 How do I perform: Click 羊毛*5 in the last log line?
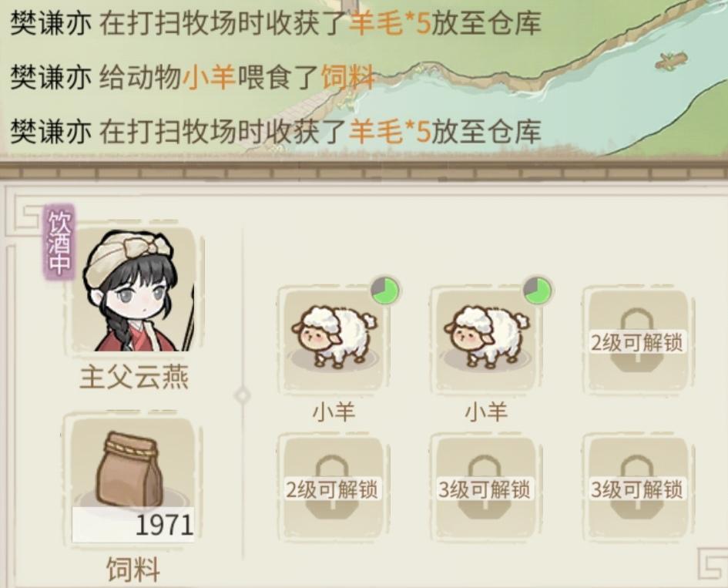click(x=390, y=131)
